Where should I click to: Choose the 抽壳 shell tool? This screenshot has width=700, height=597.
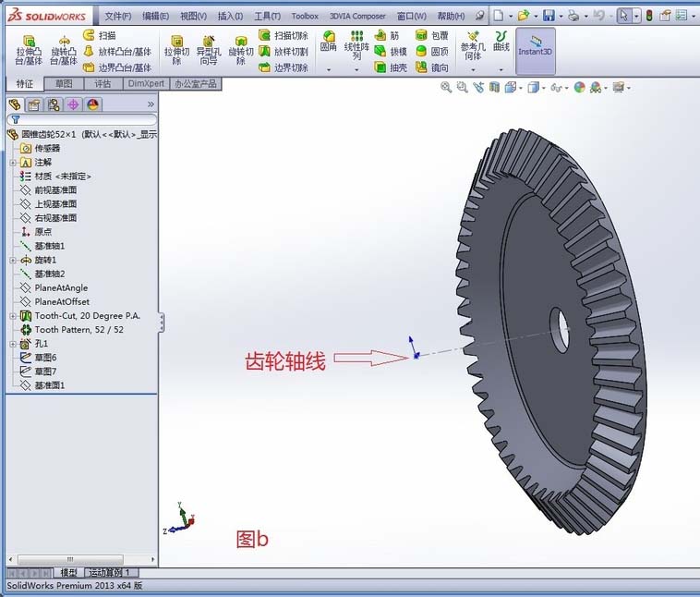pyautogui.click(x=391, y=67)
